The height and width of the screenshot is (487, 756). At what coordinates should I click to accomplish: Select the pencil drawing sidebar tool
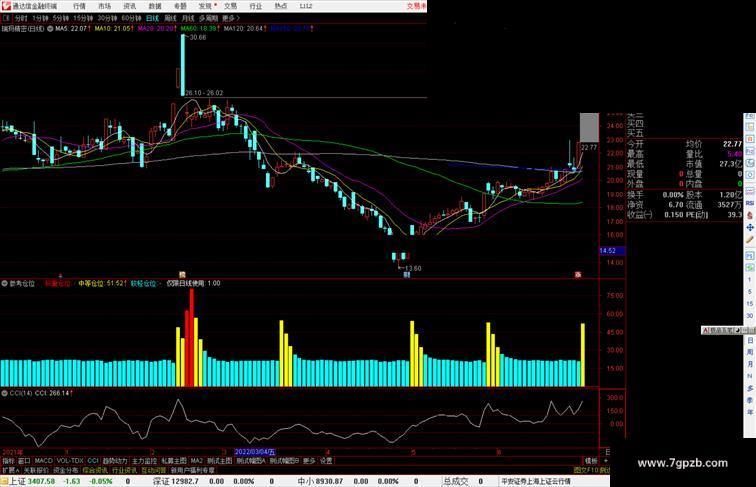click(x=750, y=240)
